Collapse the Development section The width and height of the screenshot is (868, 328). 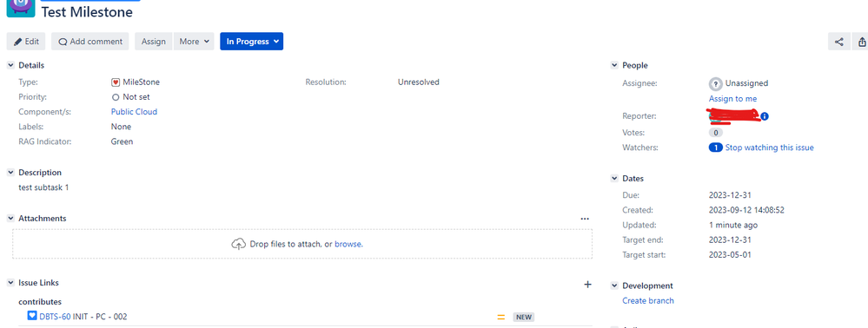(614, 286)
